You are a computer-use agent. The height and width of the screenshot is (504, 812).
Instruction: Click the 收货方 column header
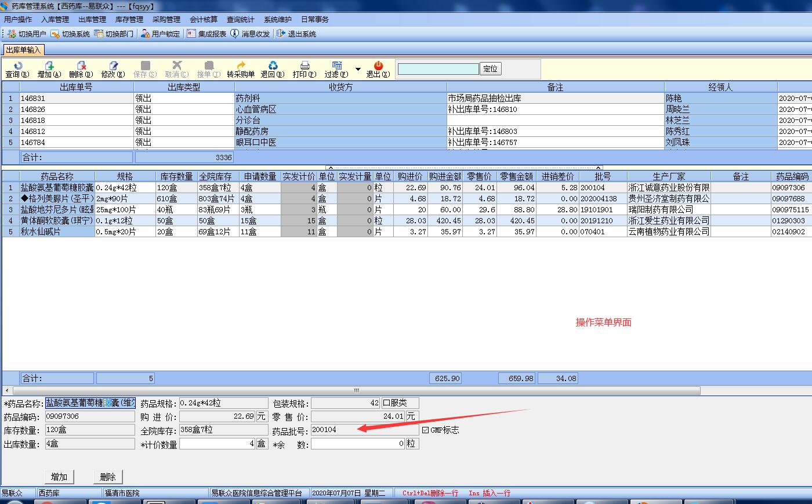pos(340,87)
